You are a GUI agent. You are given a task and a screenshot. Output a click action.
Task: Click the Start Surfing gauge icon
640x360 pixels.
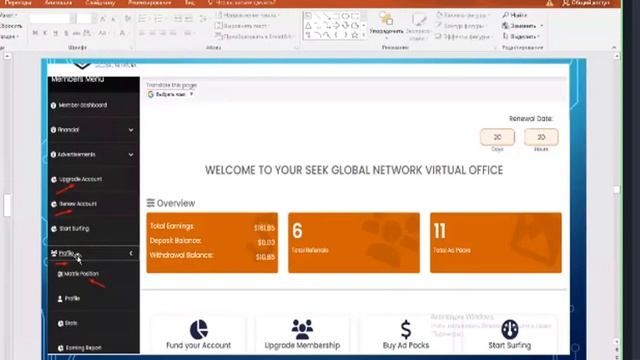509,329
